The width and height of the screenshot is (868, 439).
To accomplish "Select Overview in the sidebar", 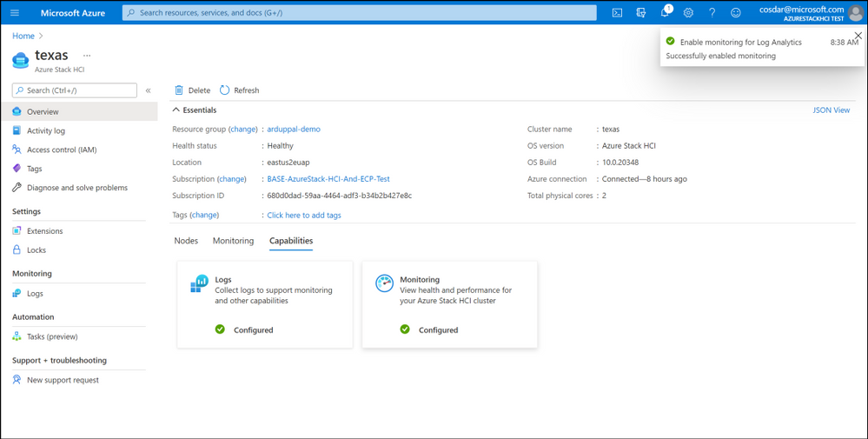I will 78,112.
